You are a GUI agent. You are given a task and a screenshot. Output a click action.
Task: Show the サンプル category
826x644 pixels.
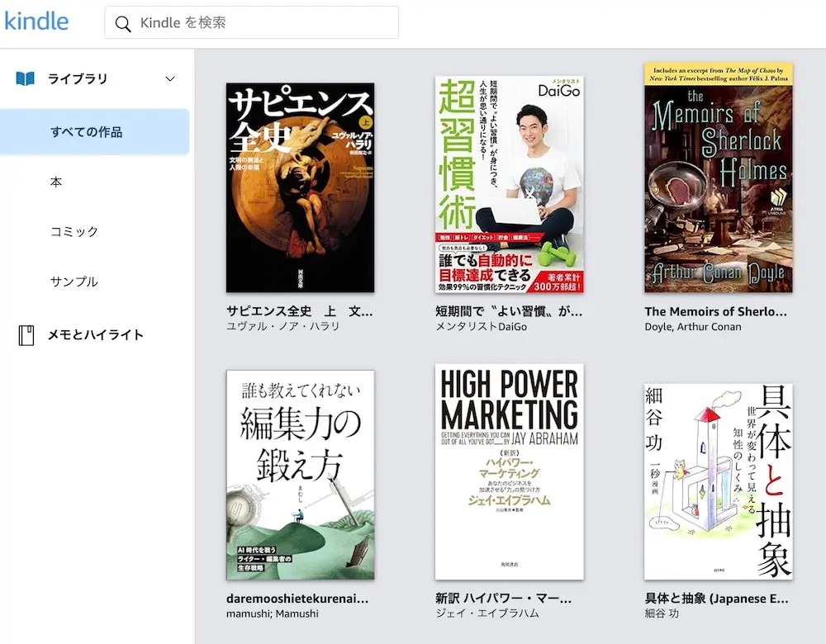74,282
